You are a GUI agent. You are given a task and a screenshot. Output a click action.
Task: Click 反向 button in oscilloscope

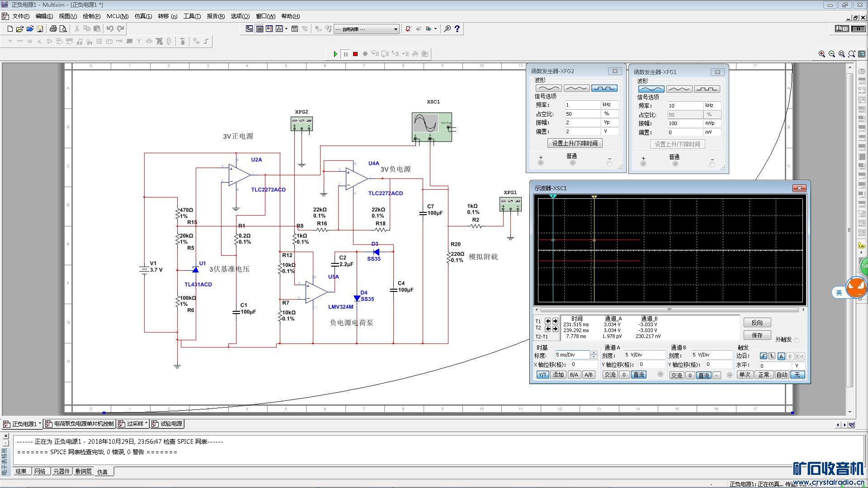coord(757,323)
